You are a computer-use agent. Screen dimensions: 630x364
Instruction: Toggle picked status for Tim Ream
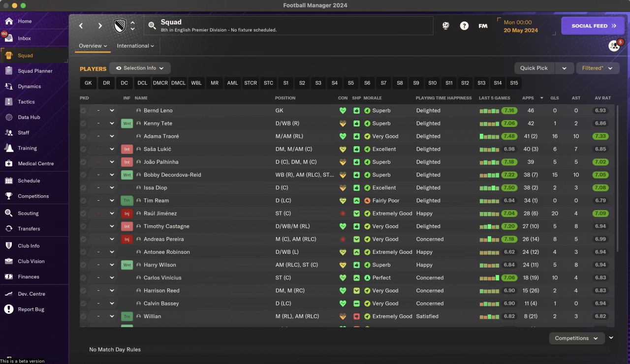pyautogui.click(x=83, y=201)
